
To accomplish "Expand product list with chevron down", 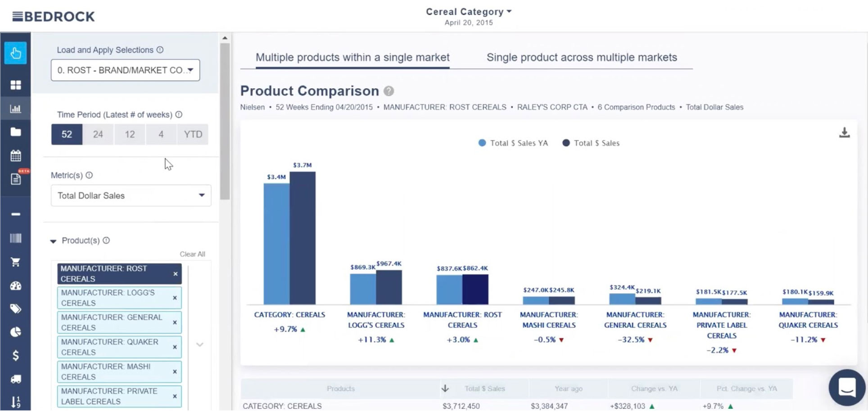I will pos(200,345).
